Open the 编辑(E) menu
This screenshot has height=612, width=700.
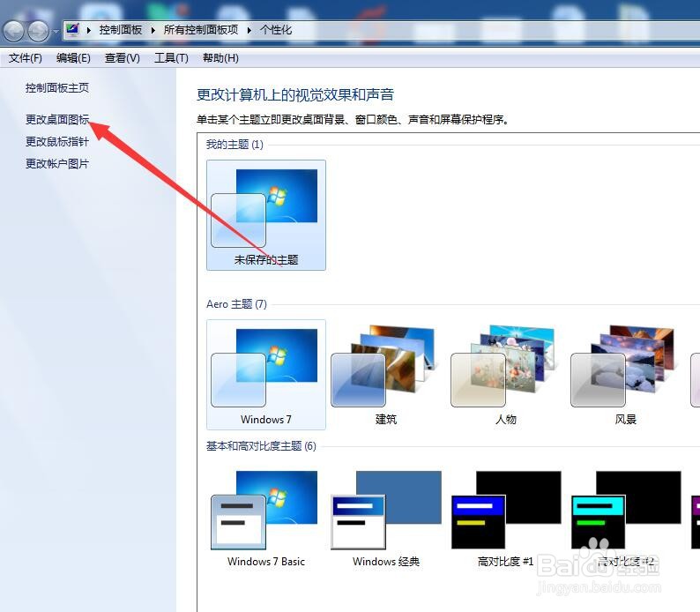(73, 58)
